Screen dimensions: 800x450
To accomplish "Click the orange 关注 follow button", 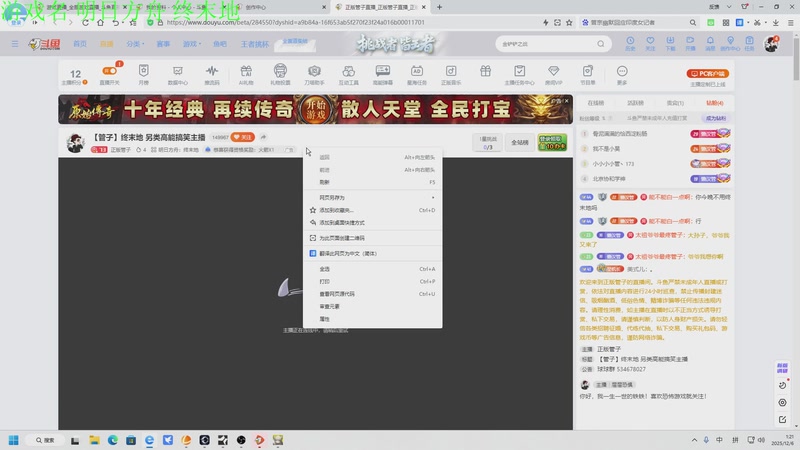I will 242,137.
